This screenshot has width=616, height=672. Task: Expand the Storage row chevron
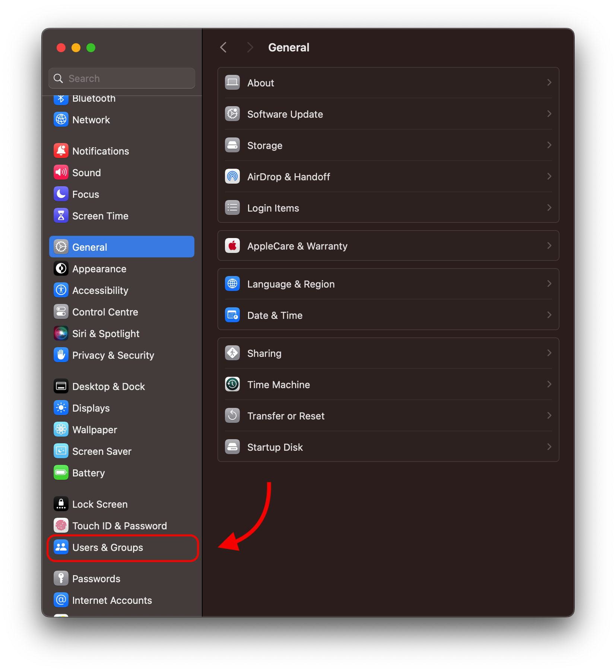click(549, 145)
